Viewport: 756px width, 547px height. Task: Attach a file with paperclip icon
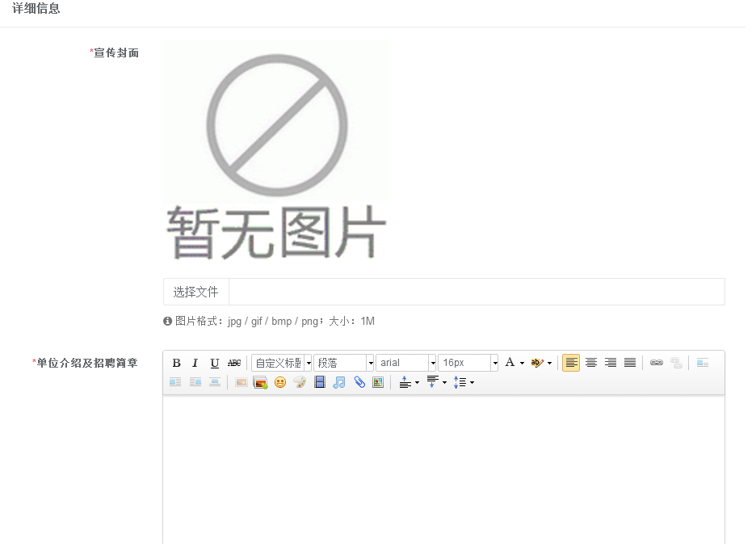[359, 382]
